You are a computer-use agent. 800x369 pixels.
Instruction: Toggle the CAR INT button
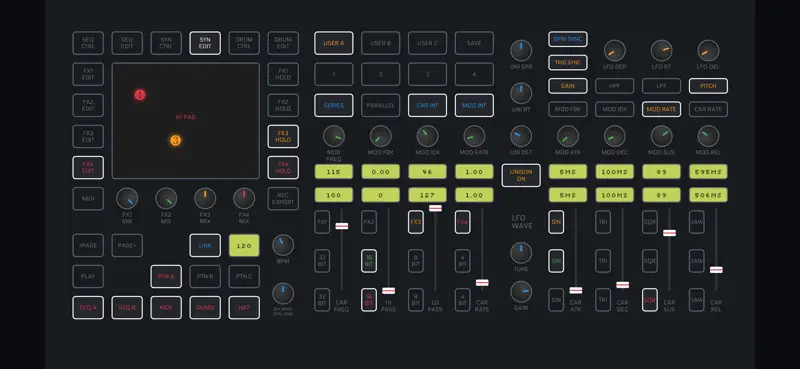click(428, 105)
